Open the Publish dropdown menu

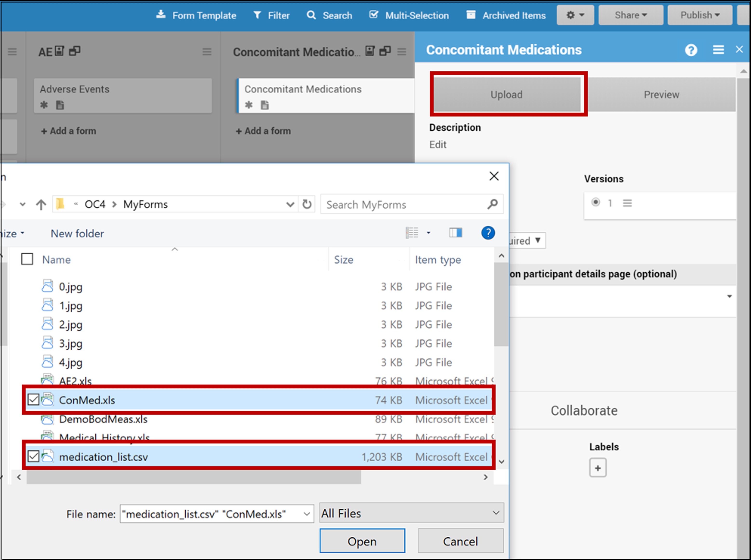click(699, 15)
